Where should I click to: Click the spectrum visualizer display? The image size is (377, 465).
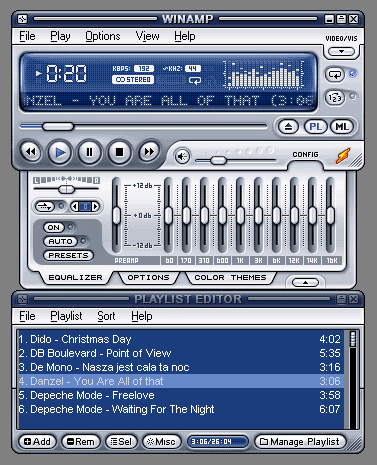264,75
